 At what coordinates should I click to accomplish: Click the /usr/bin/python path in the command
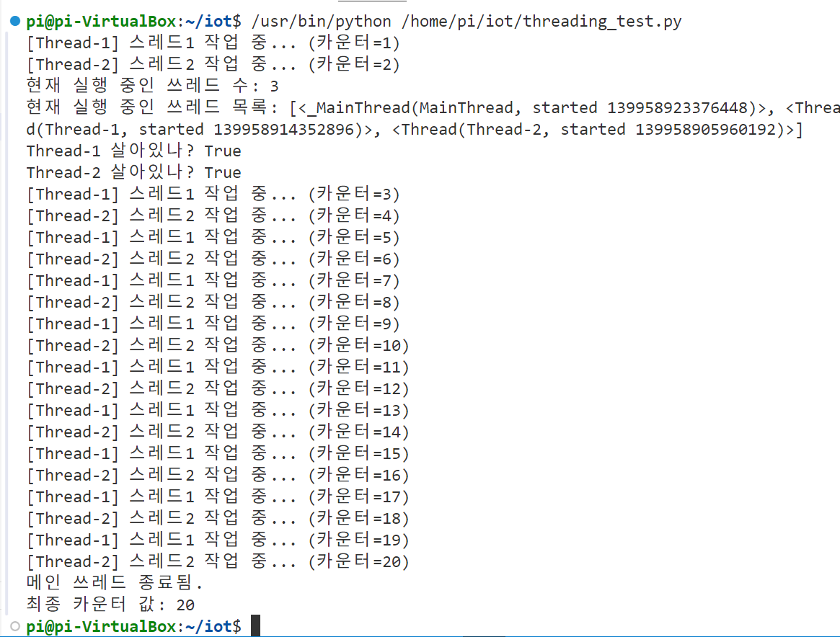click(x=322, y=22)
